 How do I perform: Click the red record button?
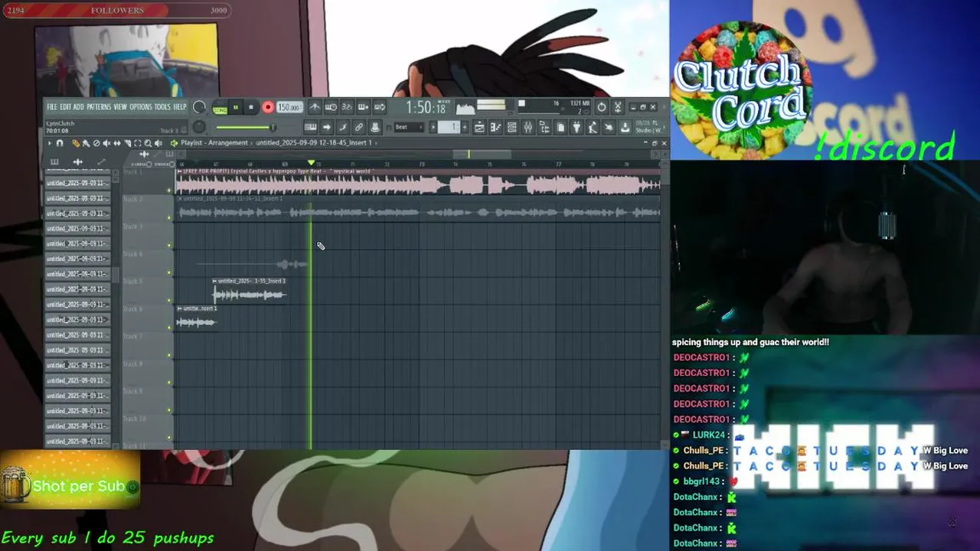tap(267, 108)
